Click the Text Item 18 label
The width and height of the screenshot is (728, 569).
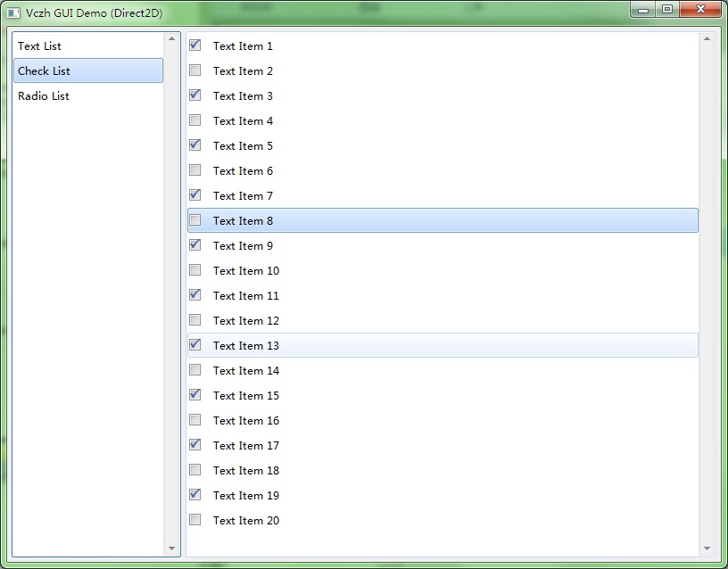click(246, 471)
